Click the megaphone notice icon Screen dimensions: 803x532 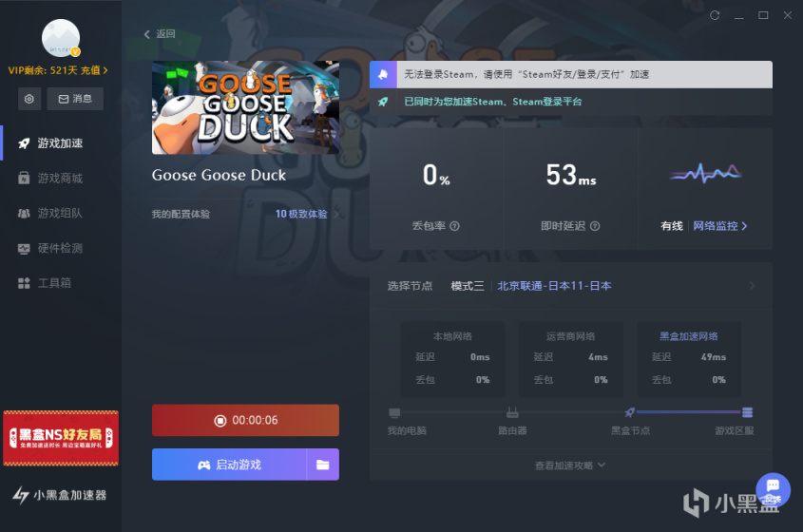pos(383,74)
